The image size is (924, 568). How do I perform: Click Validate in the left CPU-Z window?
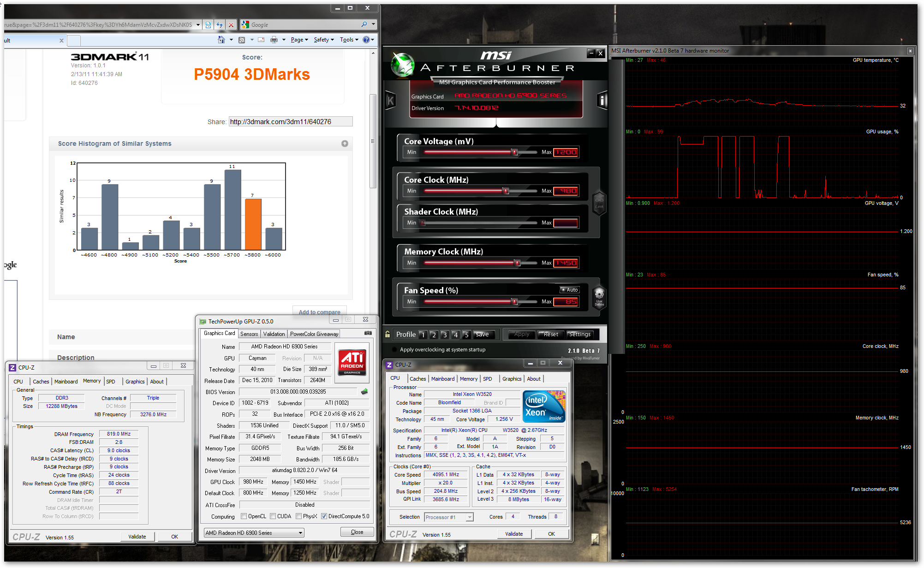137,537
